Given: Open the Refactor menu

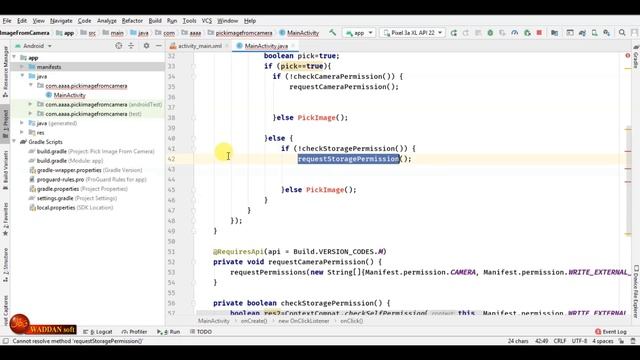Looking at the screenshot, I should pyautogui.click(x=132, y=20).
